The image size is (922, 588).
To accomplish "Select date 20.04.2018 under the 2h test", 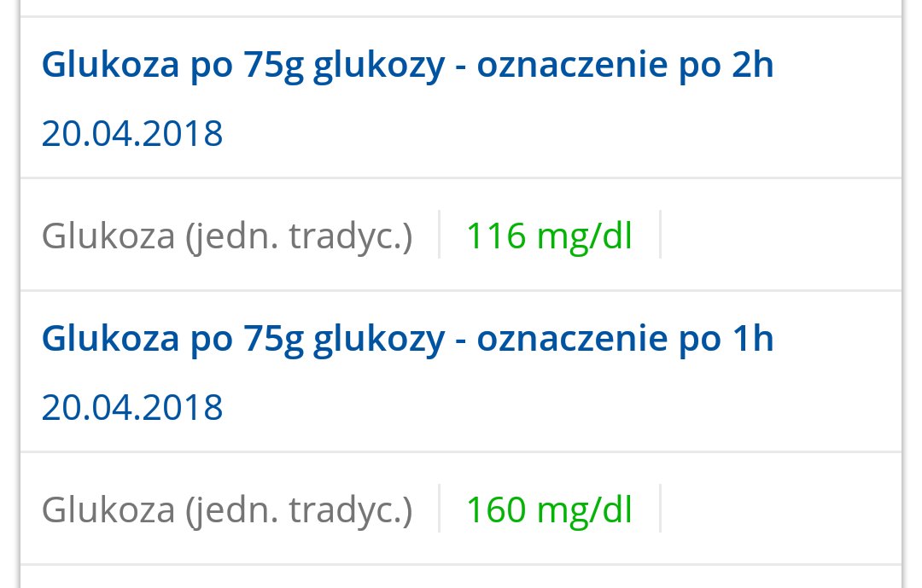I will tap(132, 133).
